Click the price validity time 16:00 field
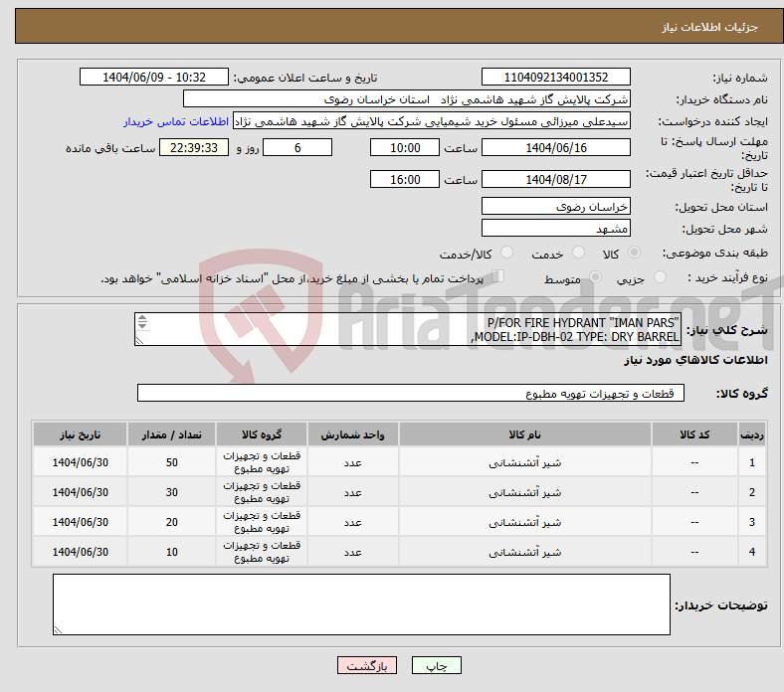This screenshot has width=784, height=692. point(405,179)
